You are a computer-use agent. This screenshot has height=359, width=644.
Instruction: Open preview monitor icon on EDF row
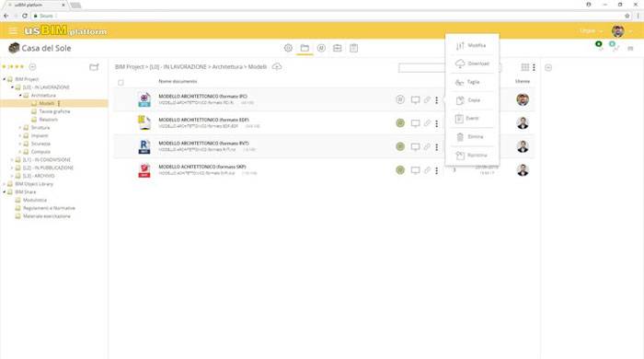(x=415, y=123)
